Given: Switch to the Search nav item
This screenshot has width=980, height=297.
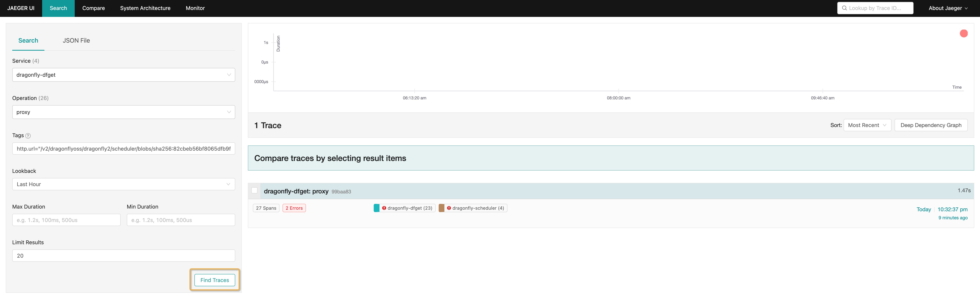Looking at the screenshot, I should click(x=58, y=8).
